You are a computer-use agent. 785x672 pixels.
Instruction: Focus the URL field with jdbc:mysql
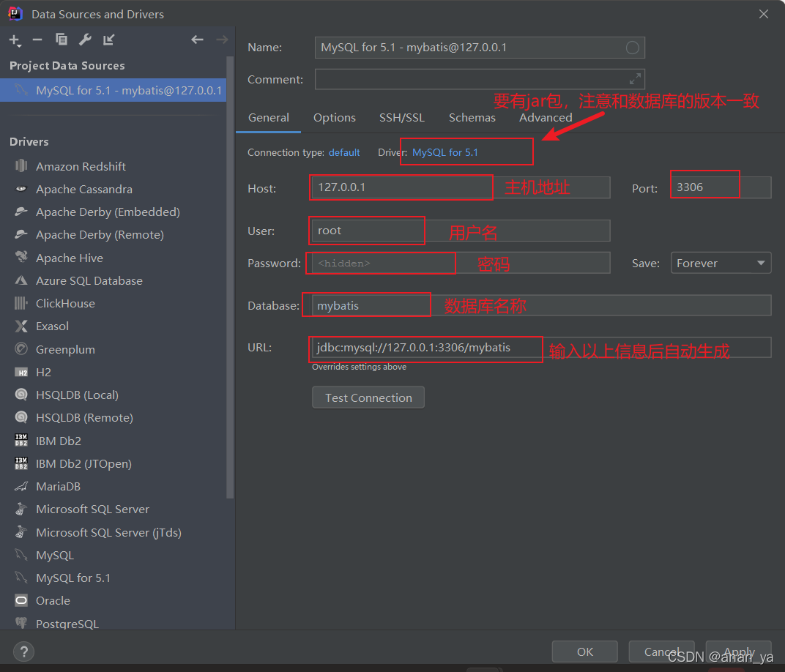click(541, 347)
